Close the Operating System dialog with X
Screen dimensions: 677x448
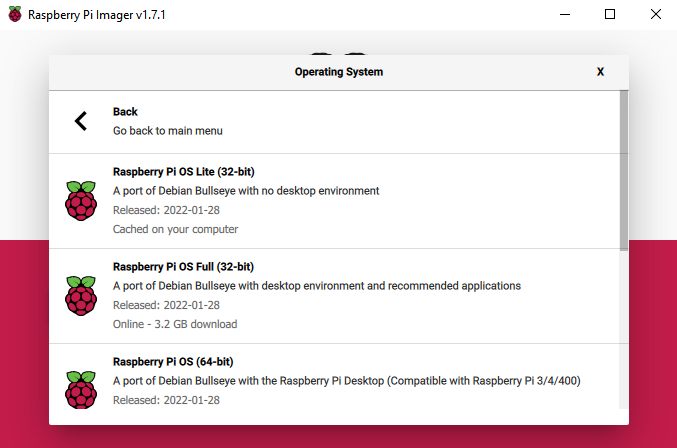tap(600, 72)
